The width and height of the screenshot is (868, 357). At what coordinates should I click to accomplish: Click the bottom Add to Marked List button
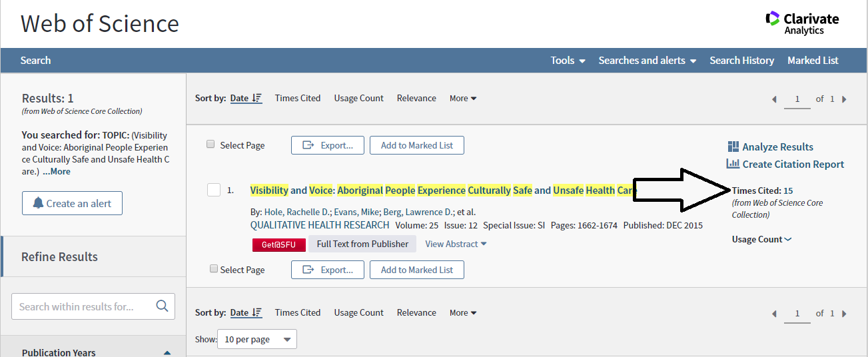click(417, 270)
